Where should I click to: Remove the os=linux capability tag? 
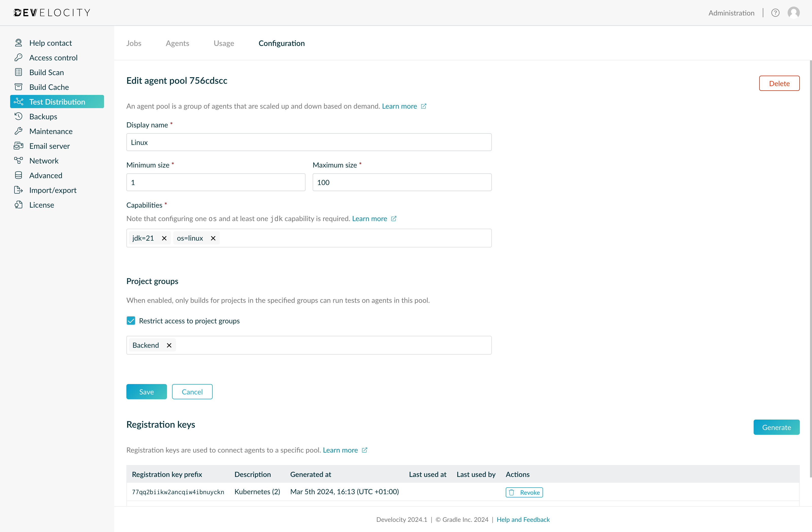point(213,238)
